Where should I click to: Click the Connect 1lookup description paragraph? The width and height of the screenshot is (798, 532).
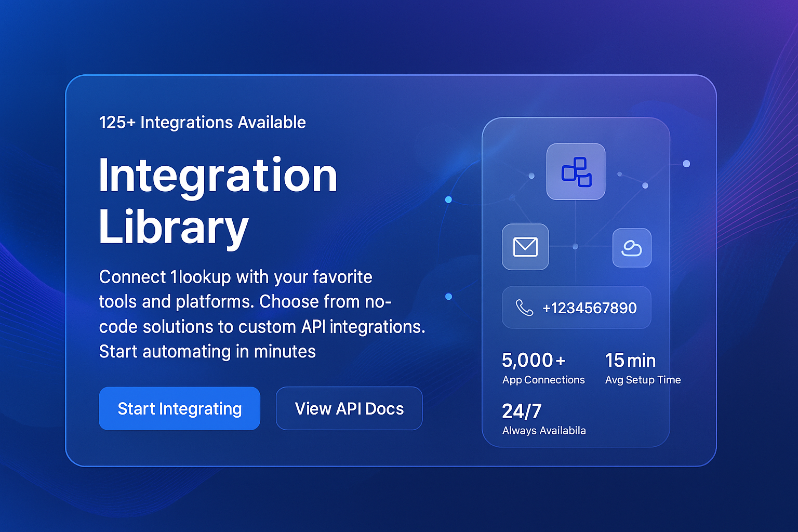[262, 314]
